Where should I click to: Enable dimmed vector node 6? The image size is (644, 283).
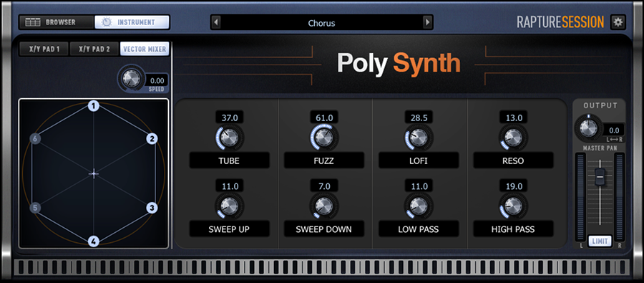tap(35, 138)
